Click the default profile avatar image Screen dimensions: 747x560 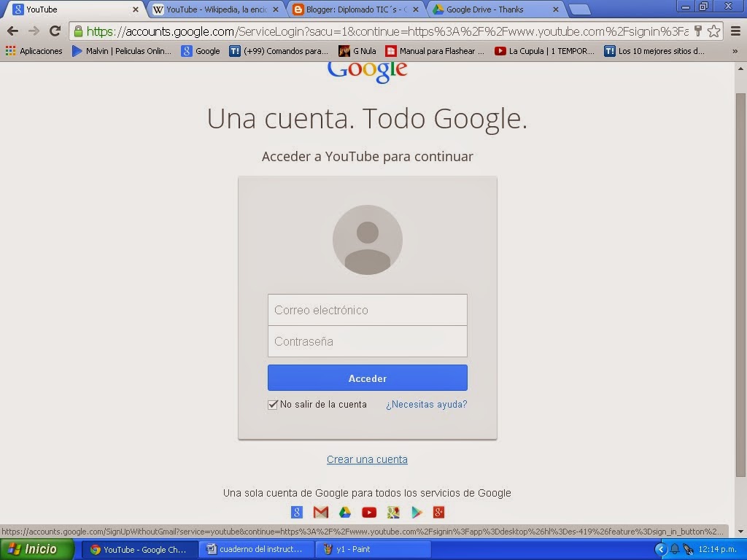click(x=368, y=239)
